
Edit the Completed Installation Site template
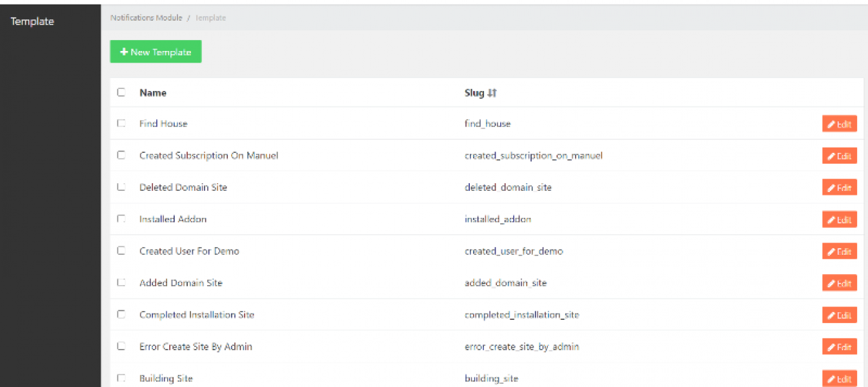click(x=839, y=315)
